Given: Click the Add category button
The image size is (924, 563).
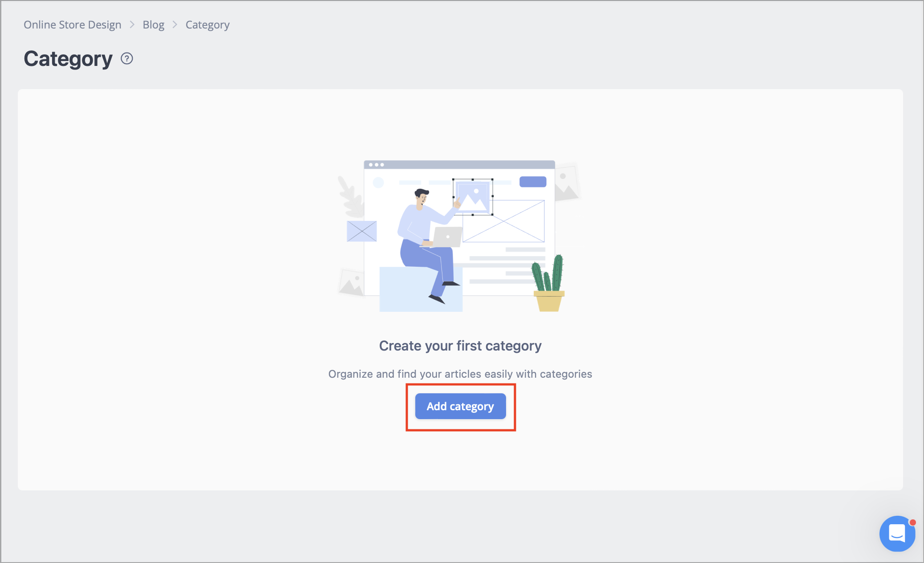Looking at the screenshot, I should pyautogui.click(x=460, y=406).
